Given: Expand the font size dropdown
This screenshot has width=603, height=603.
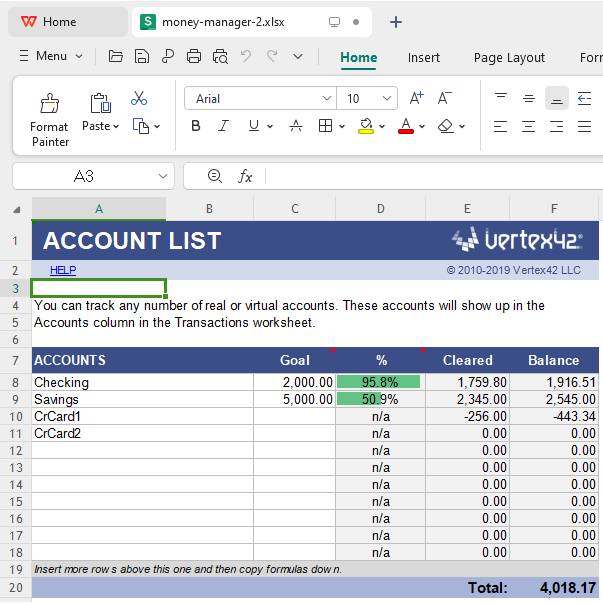Looking at the screenshot, I should [x=385, y=98].
